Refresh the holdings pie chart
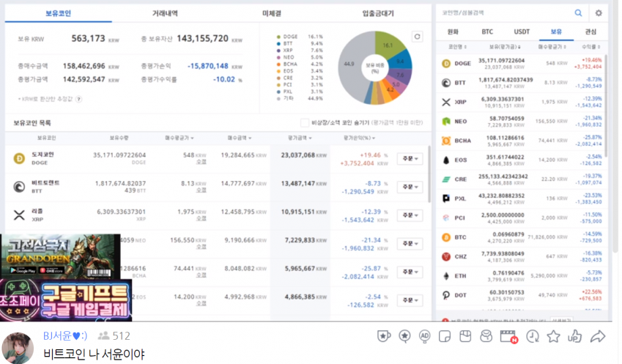 pyautogui.click(x=418, y=37)
